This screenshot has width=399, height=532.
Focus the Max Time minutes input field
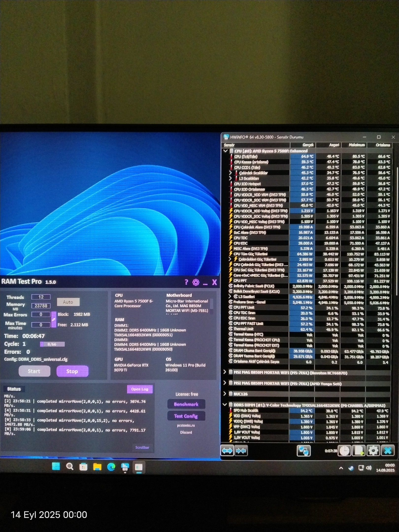[x=41, y=325]
